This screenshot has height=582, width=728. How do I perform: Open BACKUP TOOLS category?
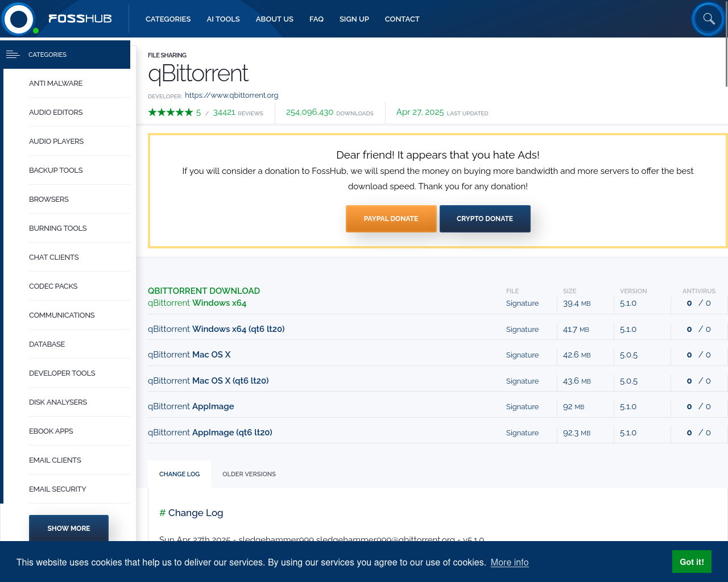click(x=56, y=170)
